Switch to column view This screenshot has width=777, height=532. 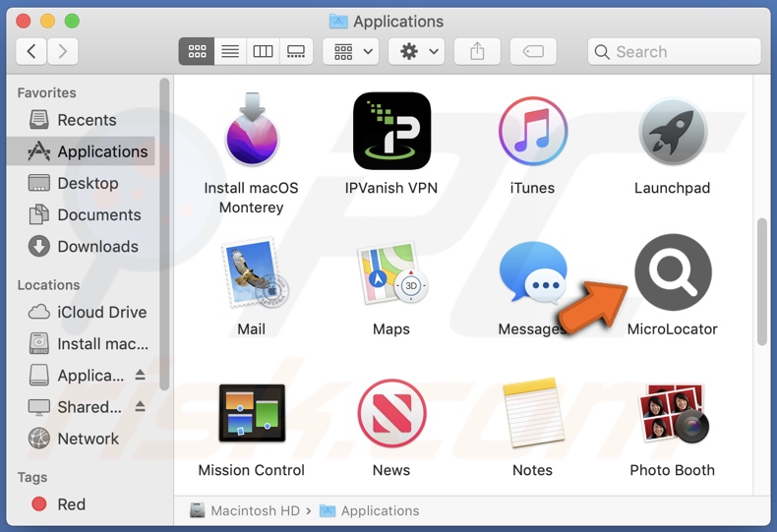click(x=263, y=51)
